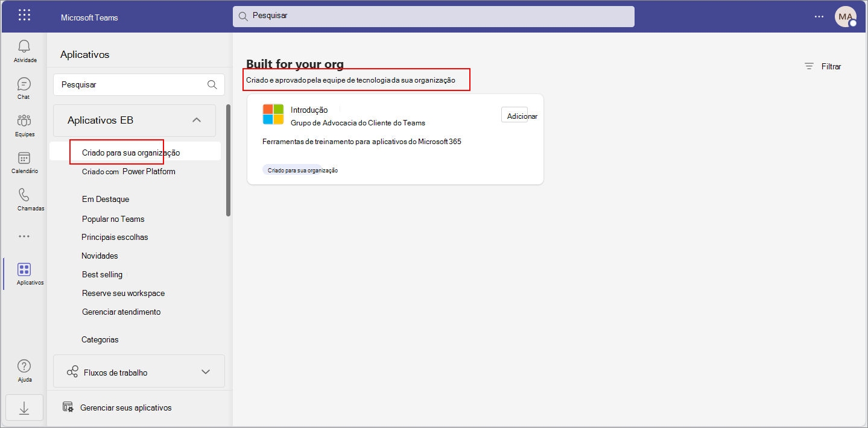The width and height of the screenshot is (868, 428).
Task: Click the Categorias heading
Action: point(100,339)
